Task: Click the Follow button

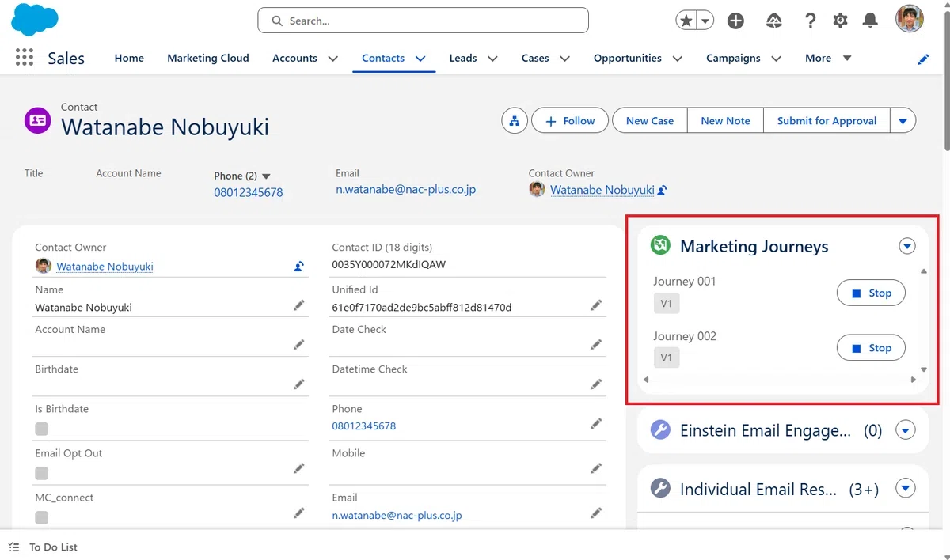Action: (x=570, y=121)
